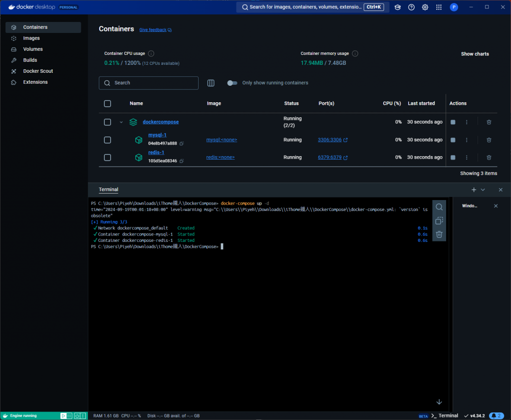The height and width of the screenshot is (420, 511).
Task: Open more actions for dockercompose
Action: pos(467,122)
